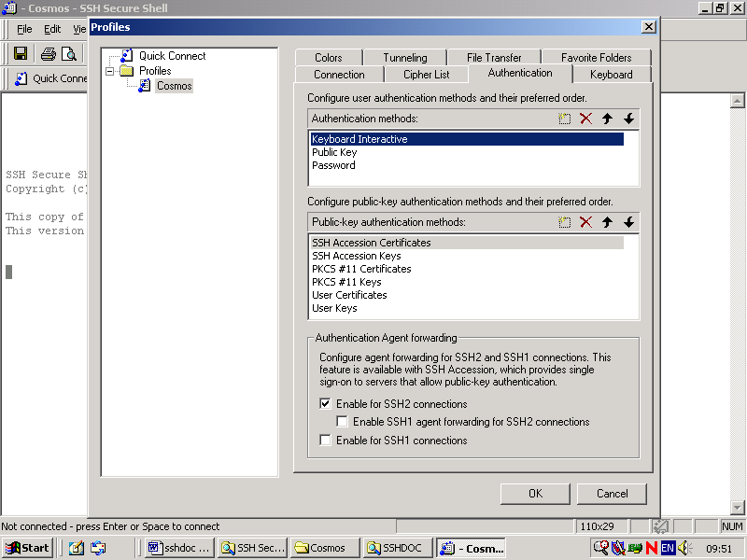747x560 pixels.
Task: Collapse the Profiles tree folder
Action: (x=110, y=71)
